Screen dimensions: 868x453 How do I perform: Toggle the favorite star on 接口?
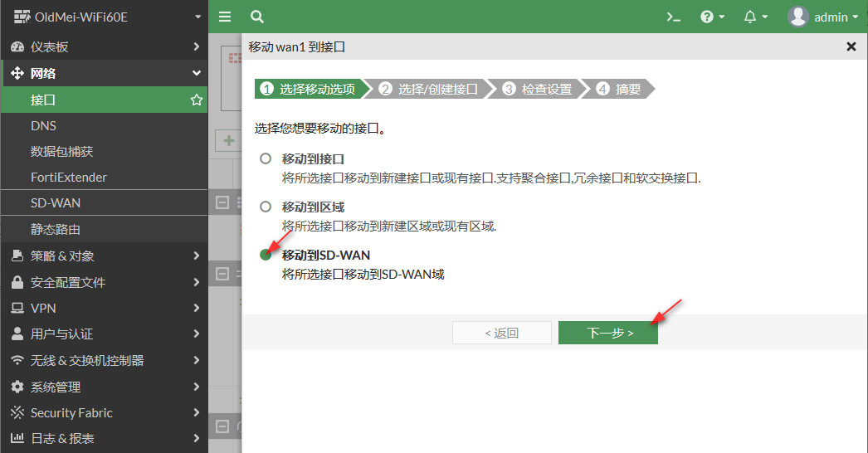(x=196, y=100)
